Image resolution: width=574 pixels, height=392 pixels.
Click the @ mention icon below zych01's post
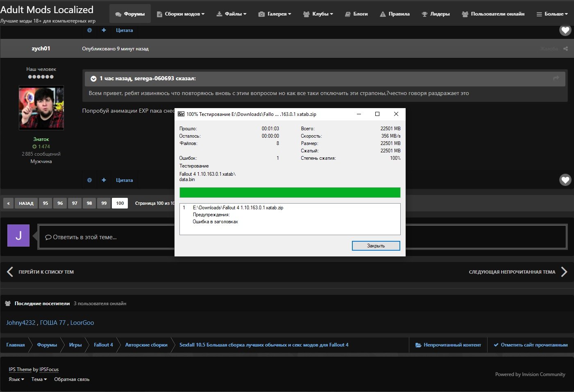pos(89,180)
